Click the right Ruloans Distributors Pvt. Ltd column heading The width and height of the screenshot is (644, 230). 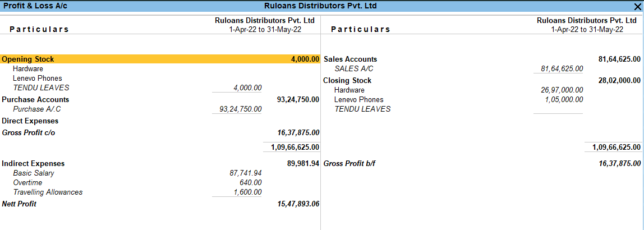click(x=587, y=20)
